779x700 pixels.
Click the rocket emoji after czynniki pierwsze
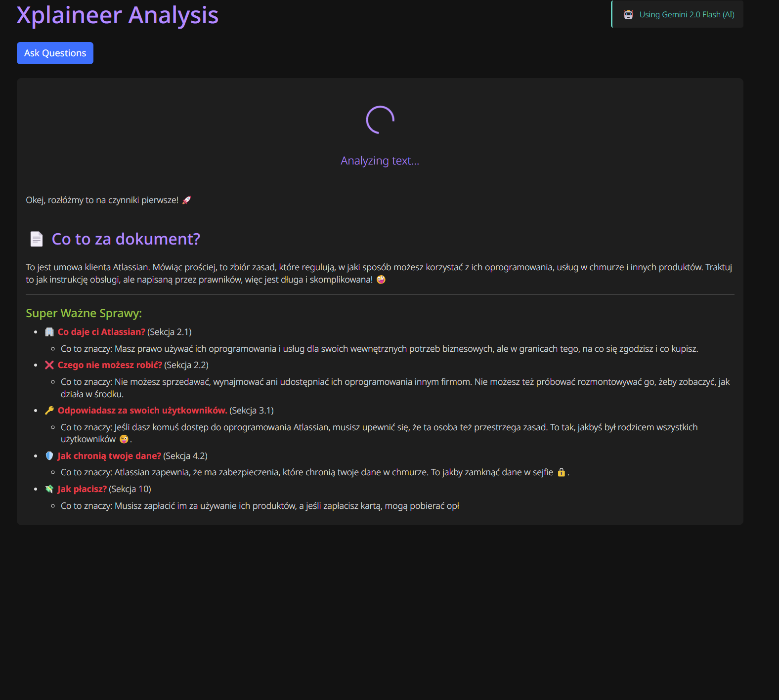(186, 200)
